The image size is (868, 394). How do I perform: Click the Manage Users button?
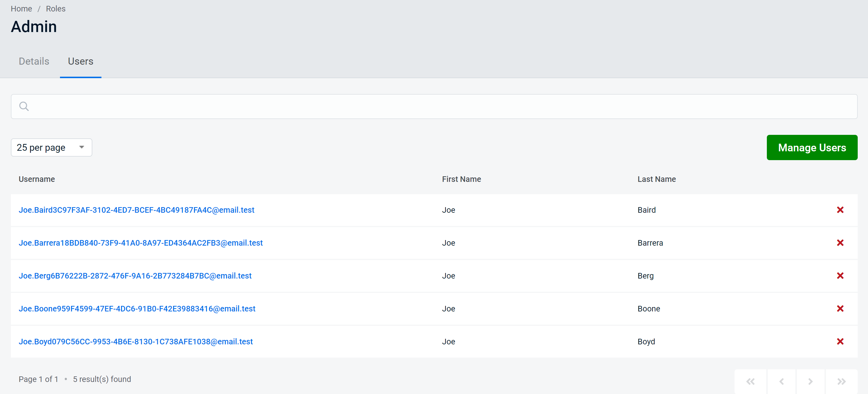pos(812,147)
